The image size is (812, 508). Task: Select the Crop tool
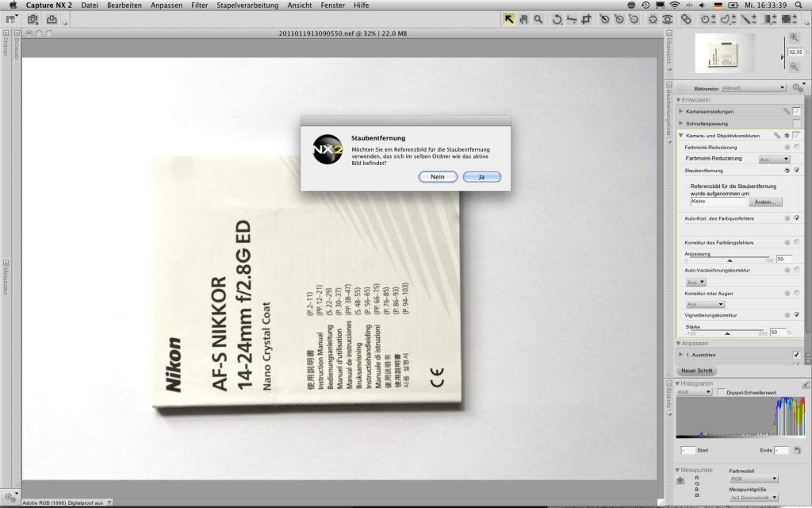click(x=586, y=19)
